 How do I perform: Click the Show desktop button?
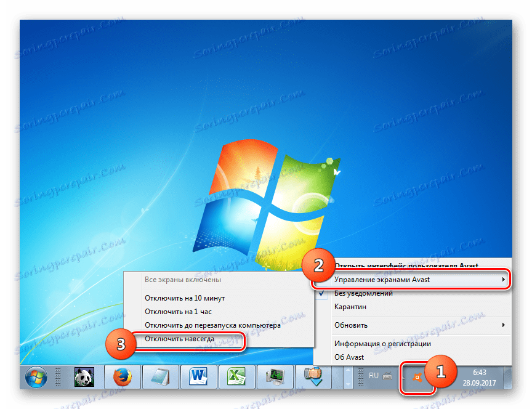click(x=507, y=377)
